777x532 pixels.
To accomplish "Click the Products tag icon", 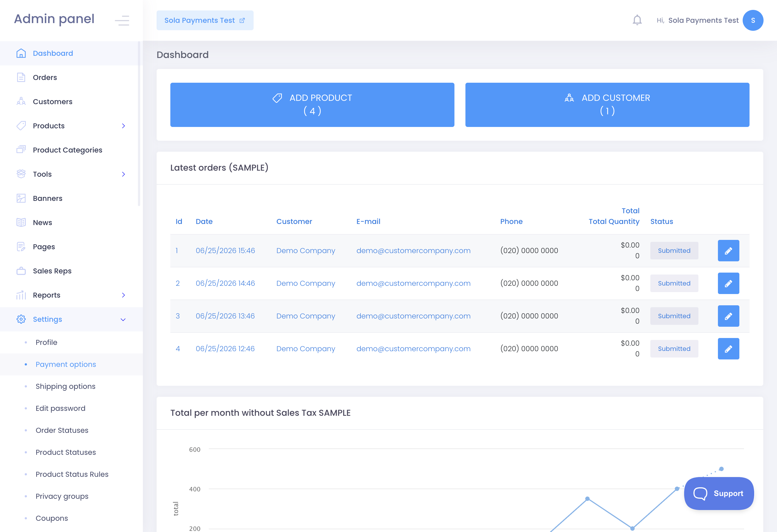I will coord(21,126).
